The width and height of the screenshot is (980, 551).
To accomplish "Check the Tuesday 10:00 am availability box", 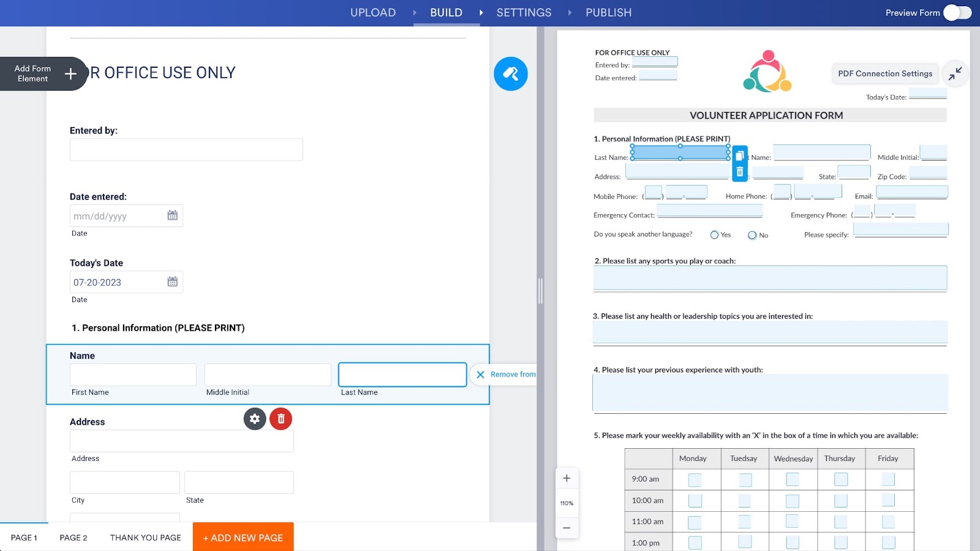I will click(x=745, y=501).
